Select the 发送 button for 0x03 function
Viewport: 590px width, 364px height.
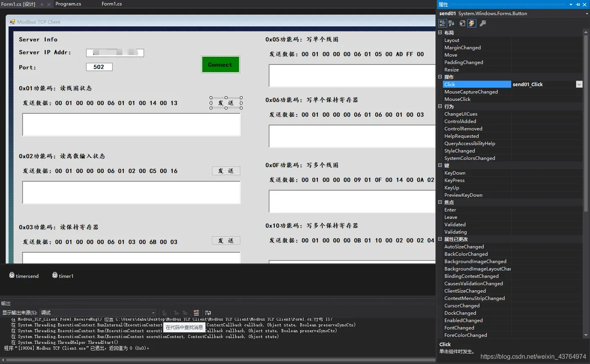point(226,241)
